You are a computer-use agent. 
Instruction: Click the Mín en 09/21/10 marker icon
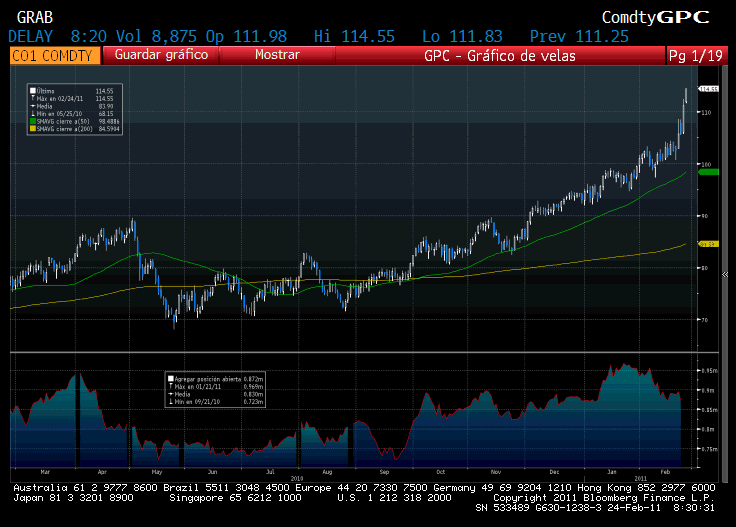pos(171,402)
